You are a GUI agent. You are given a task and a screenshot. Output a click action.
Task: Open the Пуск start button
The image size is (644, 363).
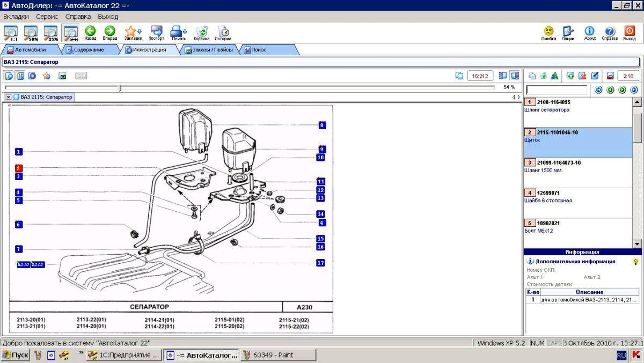click(15, 355)
